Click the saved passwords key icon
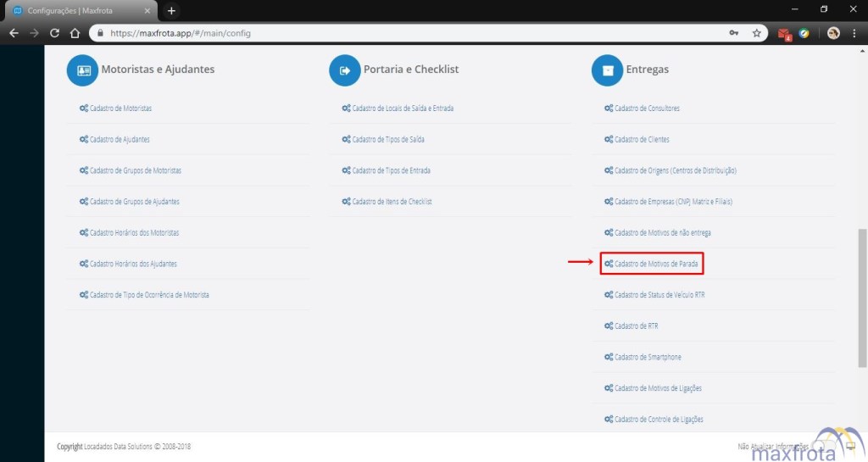Viewport: 868px width, 462px height. coord(734,34)
